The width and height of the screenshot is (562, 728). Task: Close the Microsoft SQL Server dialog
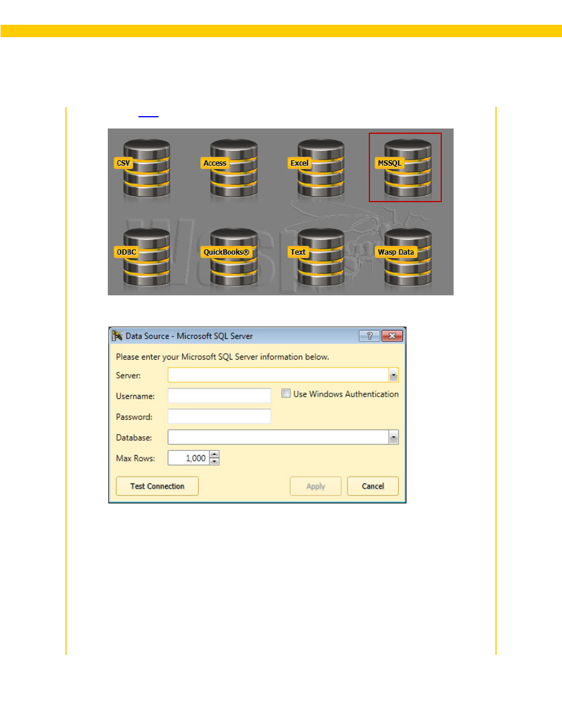pos(392,336)
